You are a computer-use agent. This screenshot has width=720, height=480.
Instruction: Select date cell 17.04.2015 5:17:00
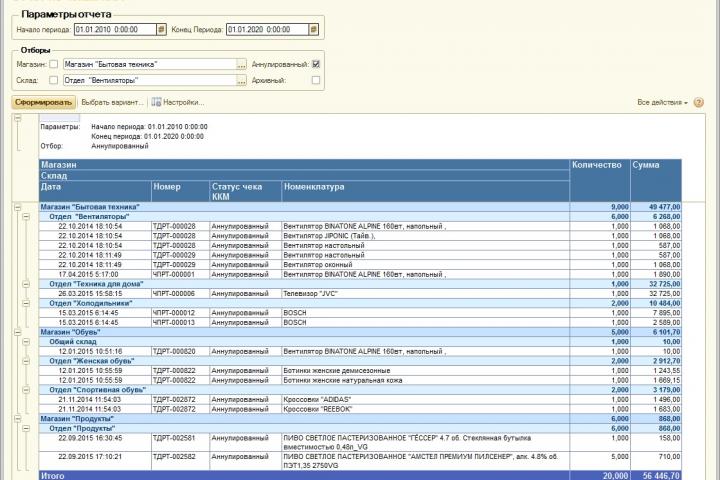(95, 274)
